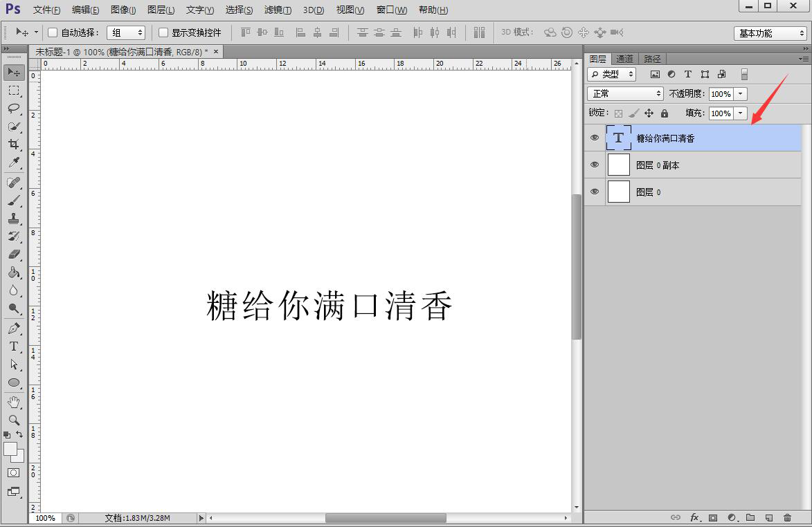The width and height of the screenshot is (812, 527).
Task: Enable the 自动选择 checkbox
Action: (52, 32)
